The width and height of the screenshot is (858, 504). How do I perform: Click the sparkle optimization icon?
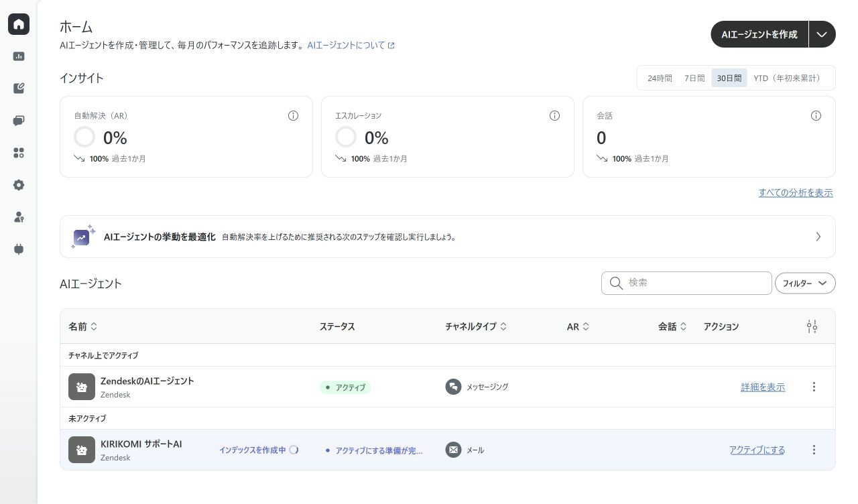click(84, 237)
